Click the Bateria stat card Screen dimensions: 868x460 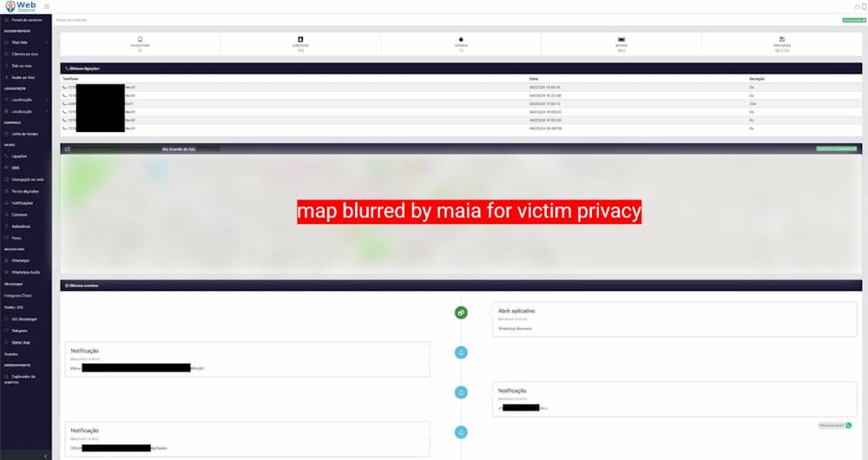tap(621, 44)
